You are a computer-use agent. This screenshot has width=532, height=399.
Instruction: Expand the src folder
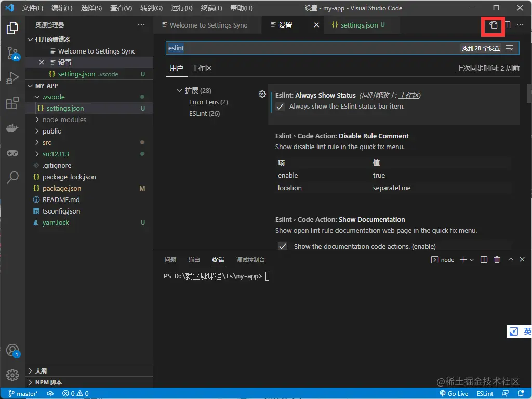(x=37, y=142)
